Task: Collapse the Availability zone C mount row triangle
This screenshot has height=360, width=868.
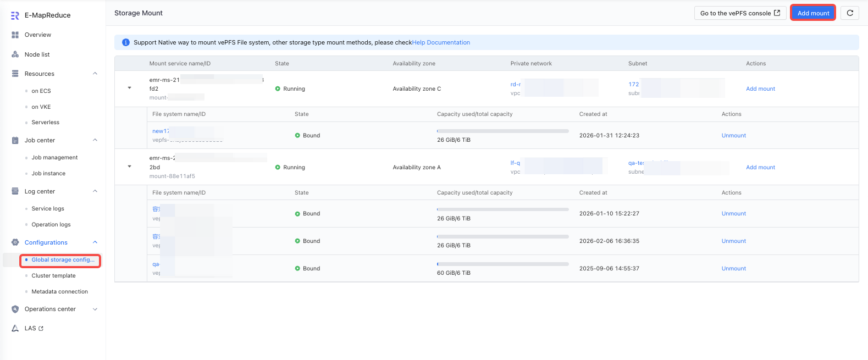Action: [x=130, y=88]
